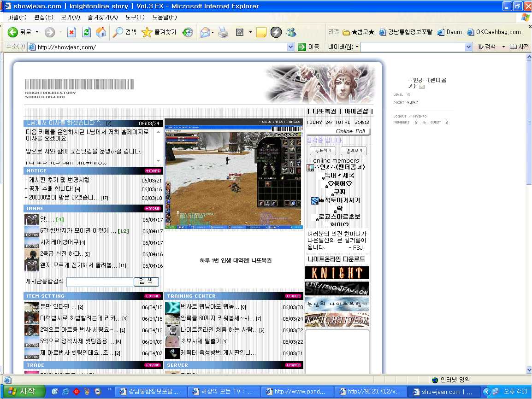532x399 pixels.
Task: Click the yellow note toolbar icon
Action: (261, 32)
